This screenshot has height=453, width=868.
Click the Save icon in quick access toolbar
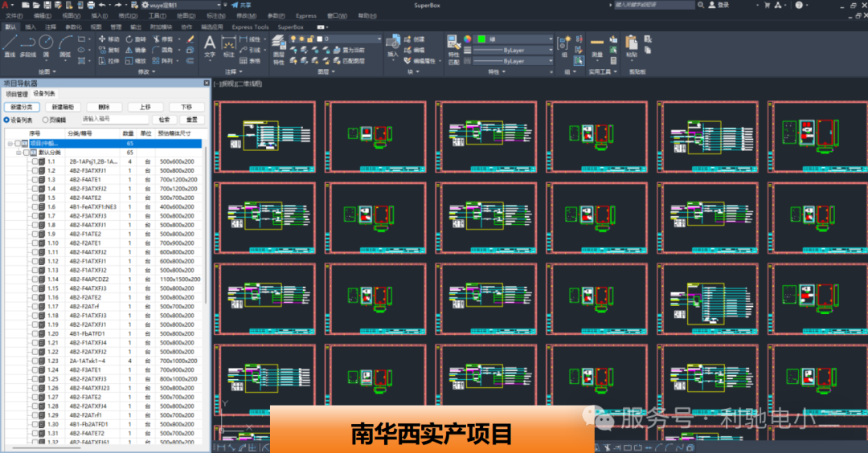coord(47,5)
